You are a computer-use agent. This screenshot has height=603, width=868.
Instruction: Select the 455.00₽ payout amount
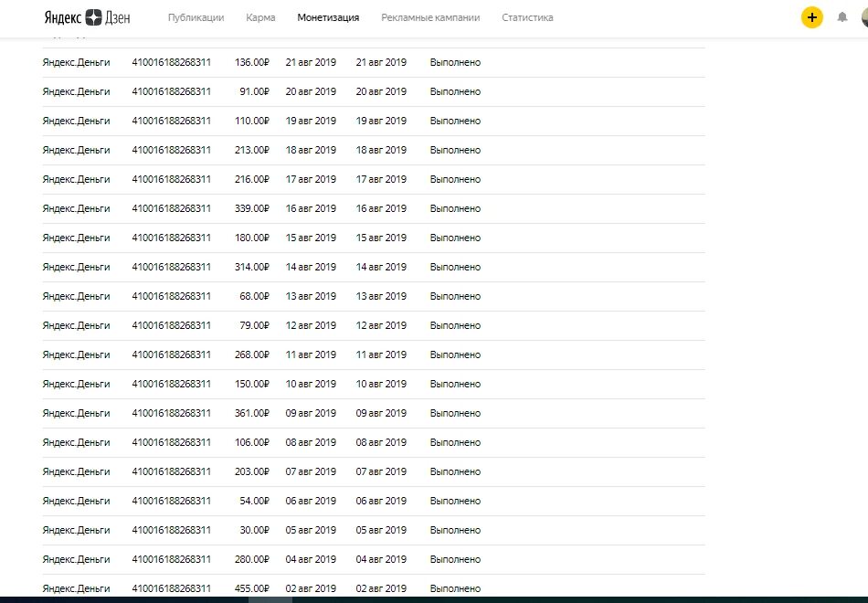click(x=252, y=588)
